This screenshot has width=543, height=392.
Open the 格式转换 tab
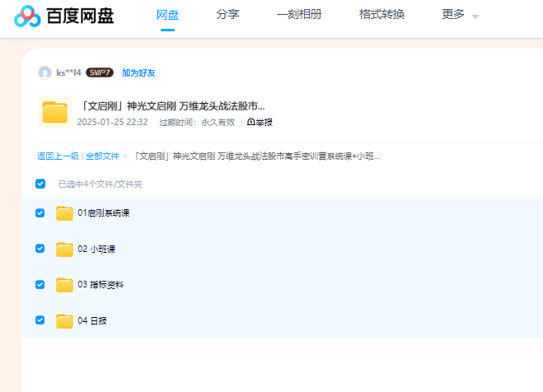(x=382, y=14)
